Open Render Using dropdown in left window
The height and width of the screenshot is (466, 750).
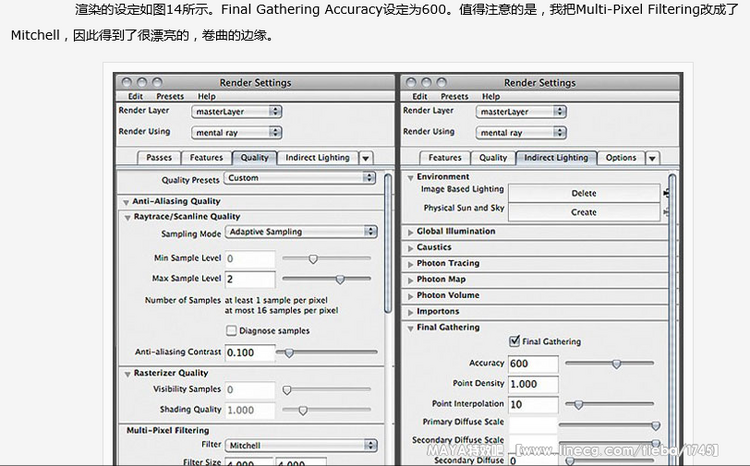pos(237,133)
